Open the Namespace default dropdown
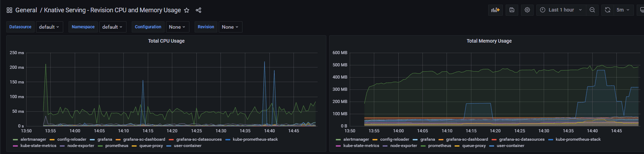 point(113,27)
